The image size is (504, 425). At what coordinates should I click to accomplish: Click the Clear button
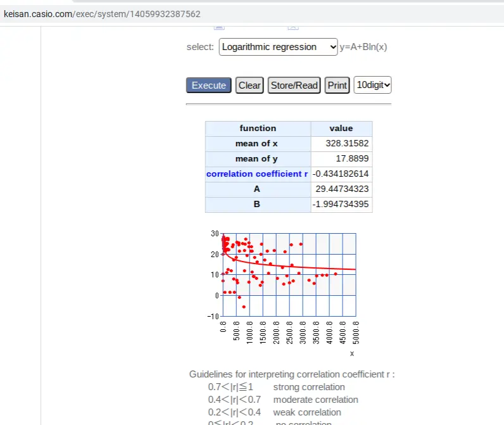(x=249, y=86)
